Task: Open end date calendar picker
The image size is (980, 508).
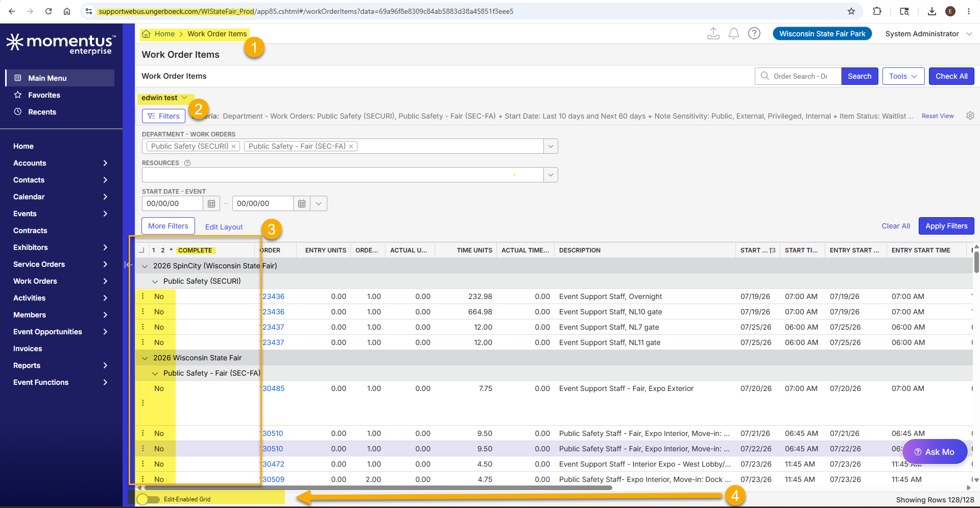Action: [302, 203]
